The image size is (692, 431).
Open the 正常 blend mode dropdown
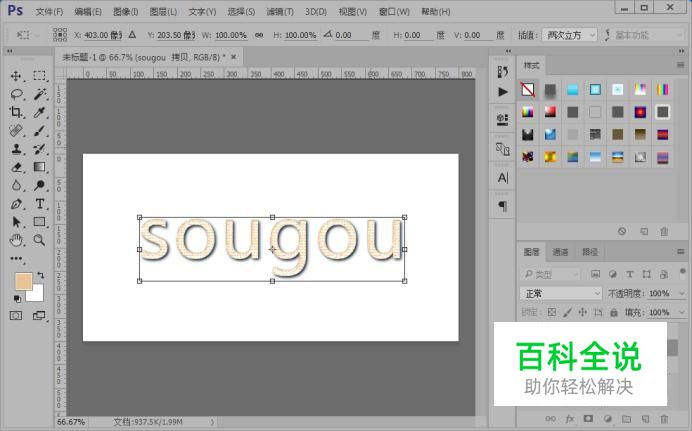tap(561, 293)
